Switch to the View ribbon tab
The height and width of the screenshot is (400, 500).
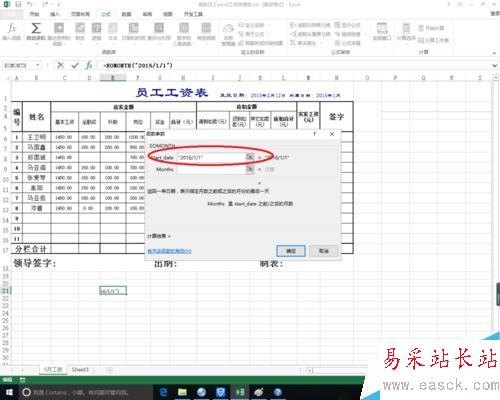click(168, 14)
